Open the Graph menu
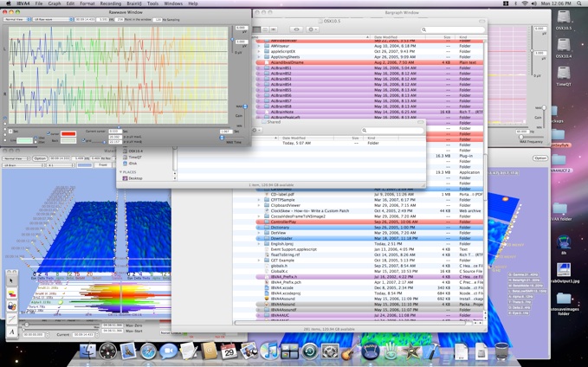The height and width of the screenshot is (367, 588). 55,3
